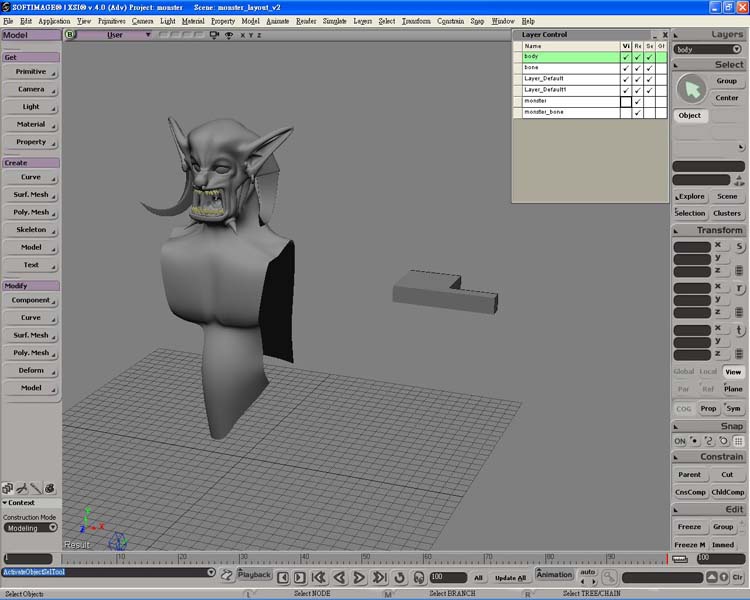Open the Explore menu button

pyautogui.click(x=690, y=196)
